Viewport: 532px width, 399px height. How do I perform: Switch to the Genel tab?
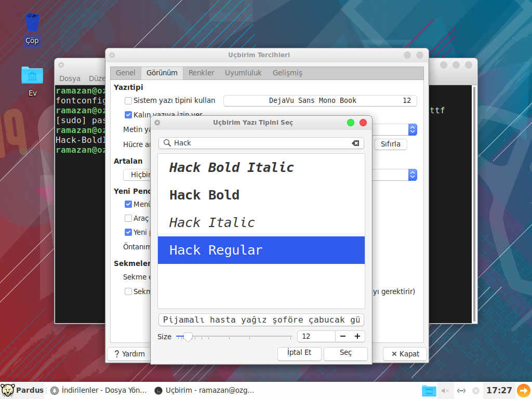pos(126,73)
